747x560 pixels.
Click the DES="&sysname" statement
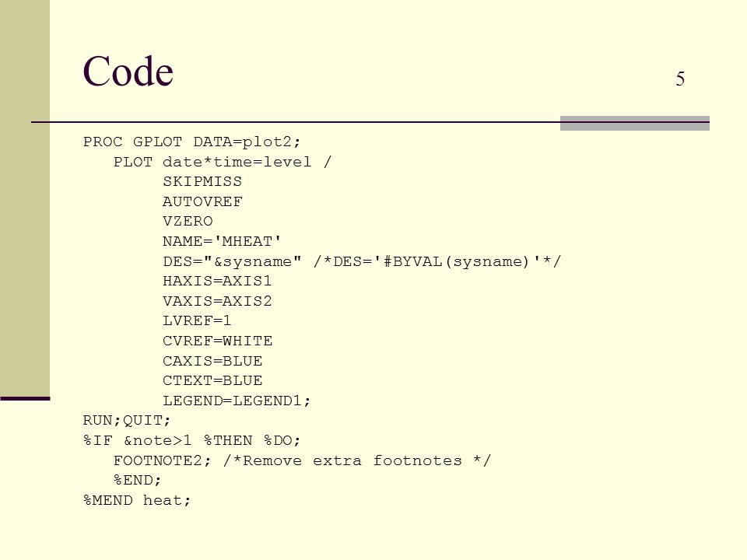[x=232, y=261]
